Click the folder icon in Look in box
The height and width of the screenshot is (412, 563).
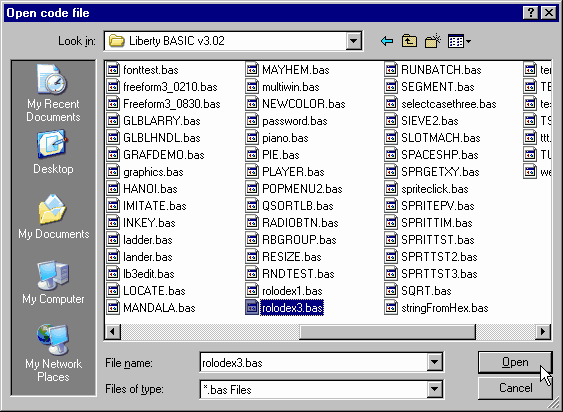coord(117,41)
